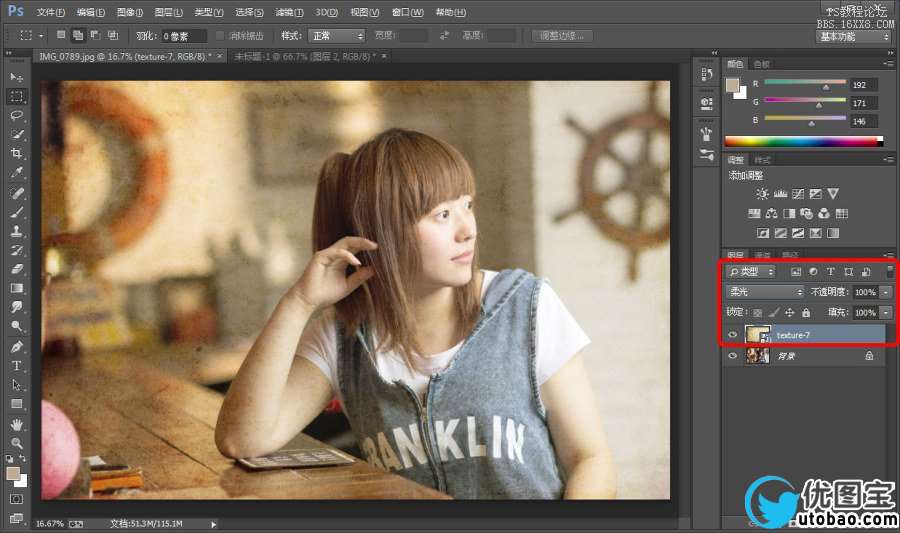Viewport: 900px width, 533px height.
Task: Toggle Quick Mask mode
Action: [17, 499]
